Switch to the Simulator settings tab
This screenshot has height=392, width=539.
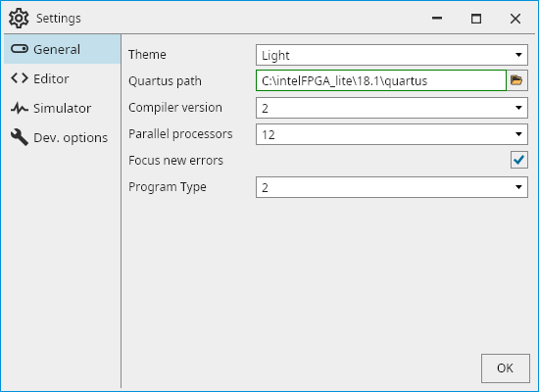[62, 108]
